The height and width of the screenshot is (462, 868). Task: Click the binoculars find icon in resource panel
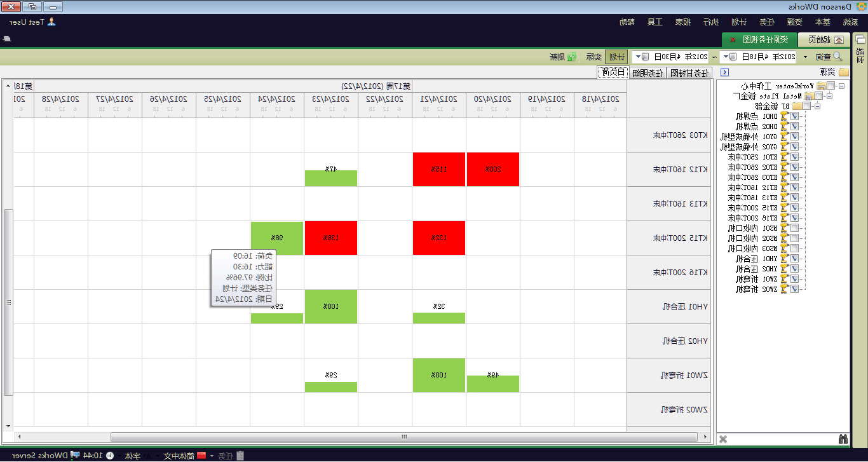(843, 439)
